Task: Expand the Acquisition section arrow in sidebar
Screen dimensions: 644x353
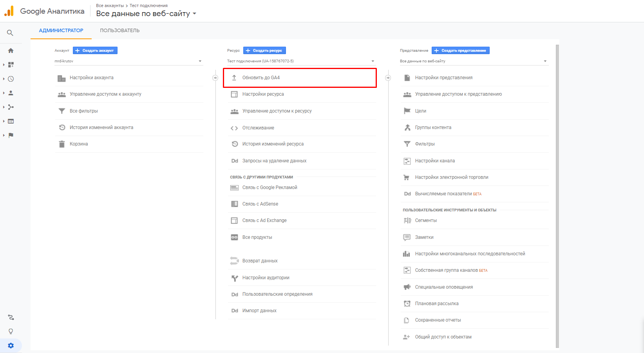Action: (4, 107)
